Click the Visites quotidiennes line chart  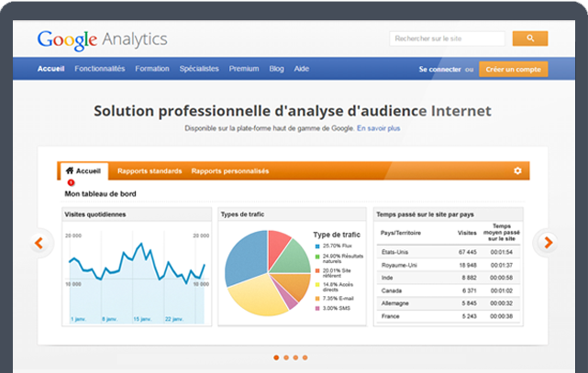click(x=137, y=277)
